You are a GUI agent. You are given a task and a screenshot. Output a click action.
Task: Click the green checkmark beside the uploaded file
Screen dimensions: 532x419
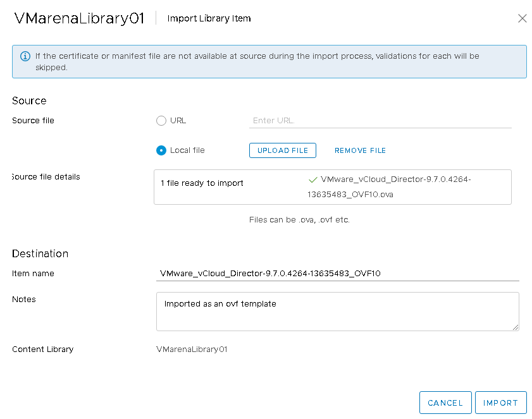click(x=313, y=179)
